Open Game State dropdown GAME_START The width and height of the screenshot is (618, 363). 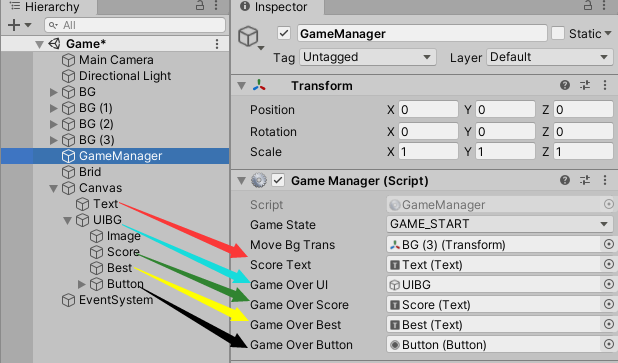pos(500,224)
